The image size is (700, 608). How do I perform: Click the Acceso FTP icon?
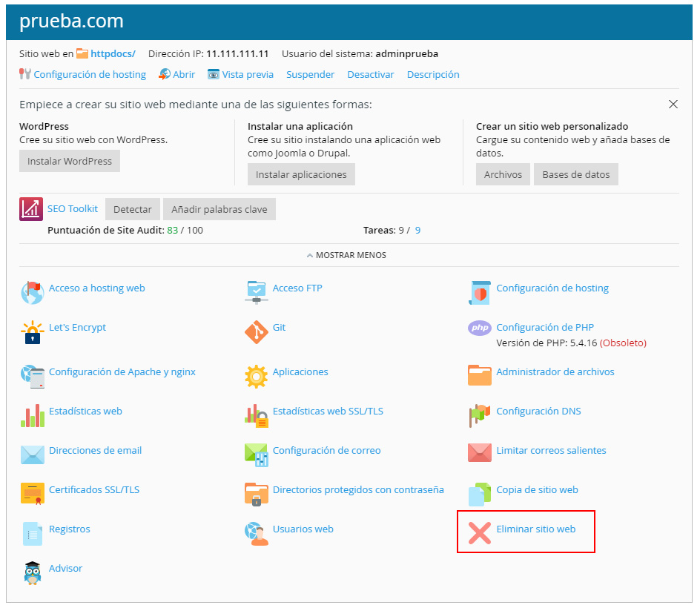pos(257,292)
